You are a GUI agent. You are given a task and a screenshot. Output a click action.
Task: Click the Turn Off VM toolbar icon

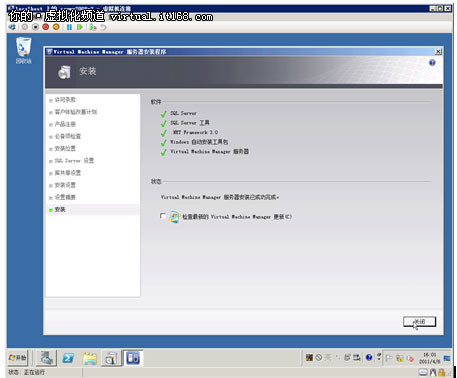point(35,27)
